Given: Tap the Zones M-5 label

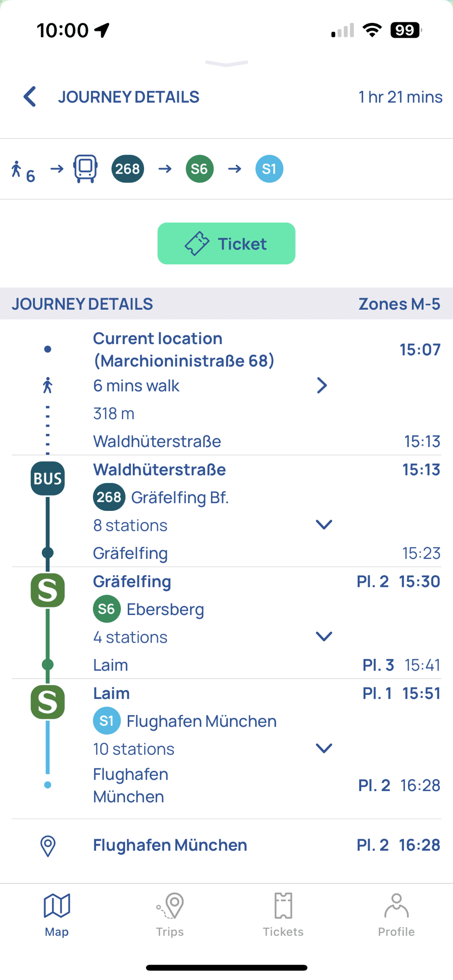Looking at the screenshot, I should [399, 304].
